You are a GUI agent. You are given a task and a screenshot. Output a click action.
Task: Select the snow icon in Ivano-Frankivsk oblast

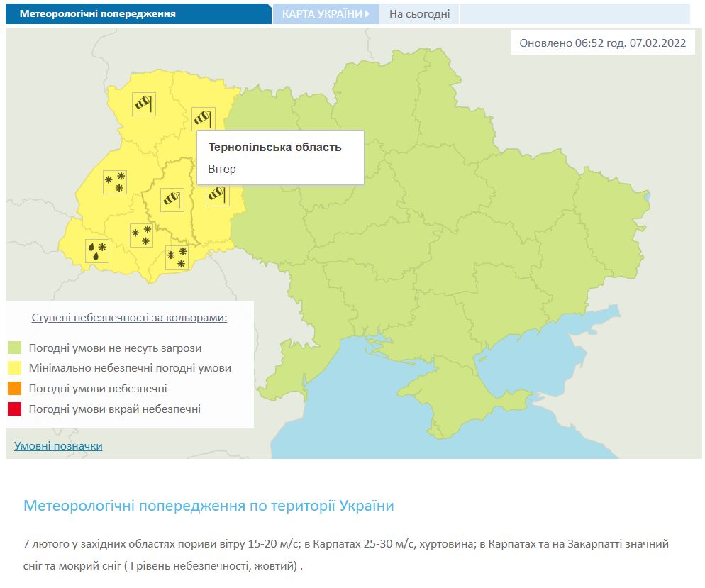tap(142, 235)
